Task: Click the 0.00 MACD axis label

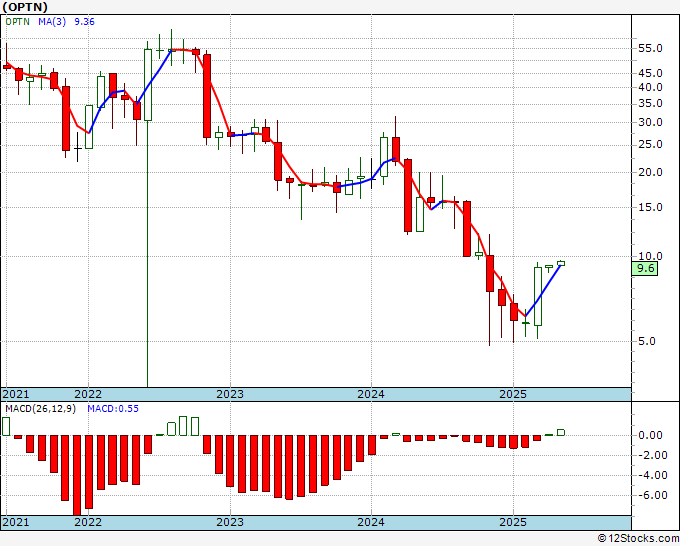Action: tap(651, 435)
